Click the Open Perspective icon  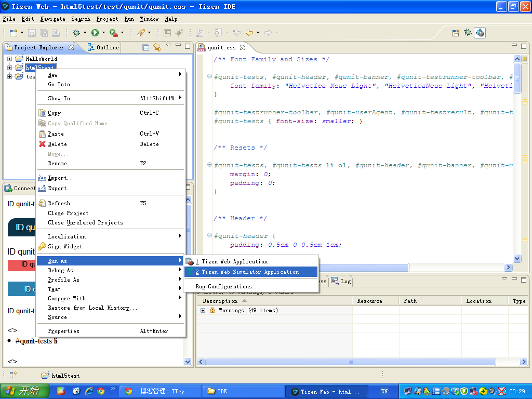(x=456, y=33)
